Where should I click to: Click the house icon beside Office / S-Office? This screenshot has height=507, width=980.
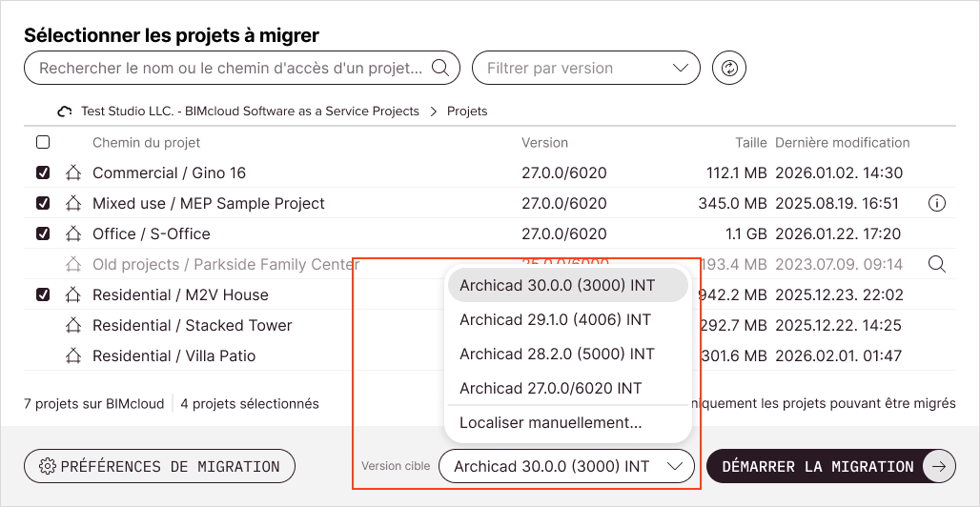click(x=73, y=233)
